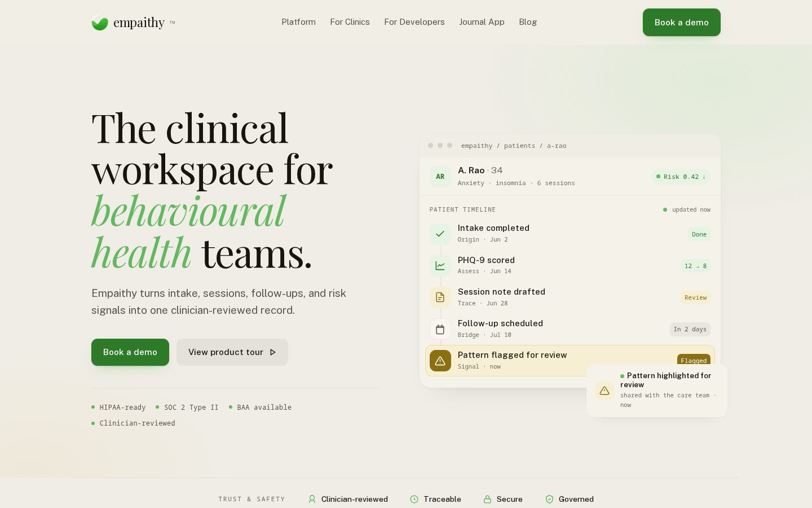Screen dimensions: 812x508
Task: Click Anxiety · insomnia · 6 sessions text
Action: click(x=517, y=183)
